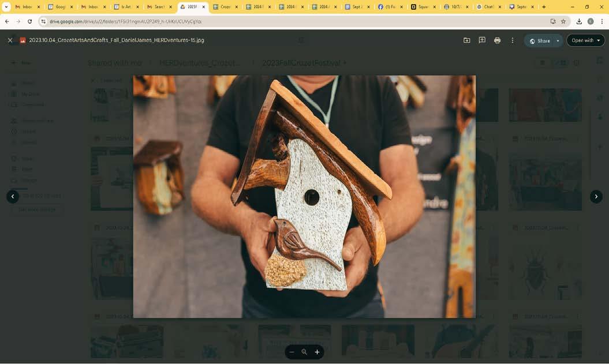The height and width of the screenshot is (364, 609).
Task: Reset zoom with the magnifier icon
Action: click(304, 352)
